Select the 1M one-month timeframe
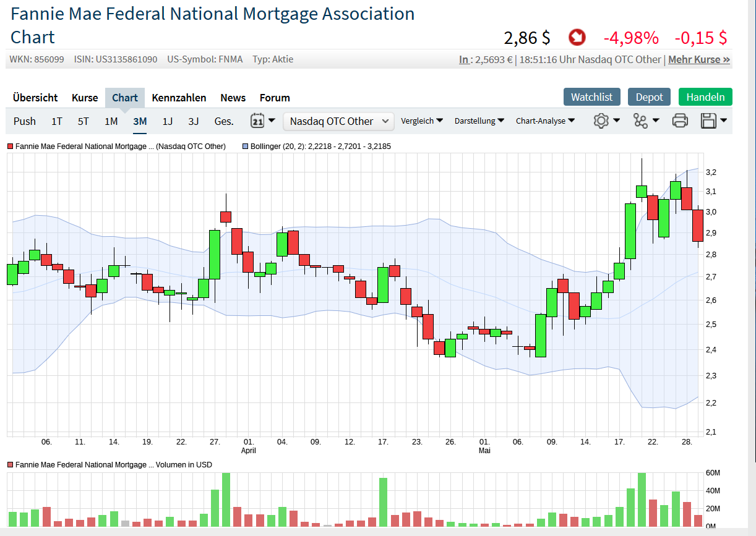Image resolution: width=756 pixels, height=536 pixels. point(111,121)
